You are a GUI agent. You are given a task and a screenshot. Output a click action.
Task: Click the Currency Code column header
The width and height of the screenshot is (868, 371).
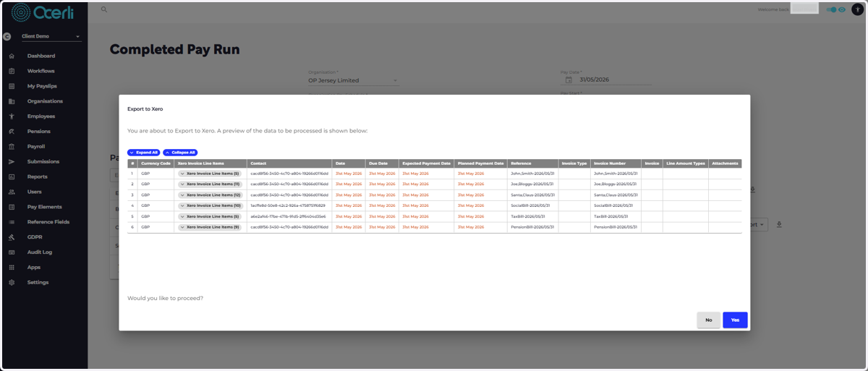156,163
